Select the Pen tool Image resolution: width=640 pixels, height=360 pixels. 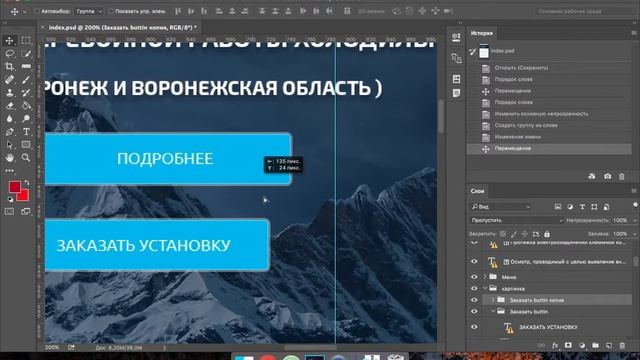[9, 132]
